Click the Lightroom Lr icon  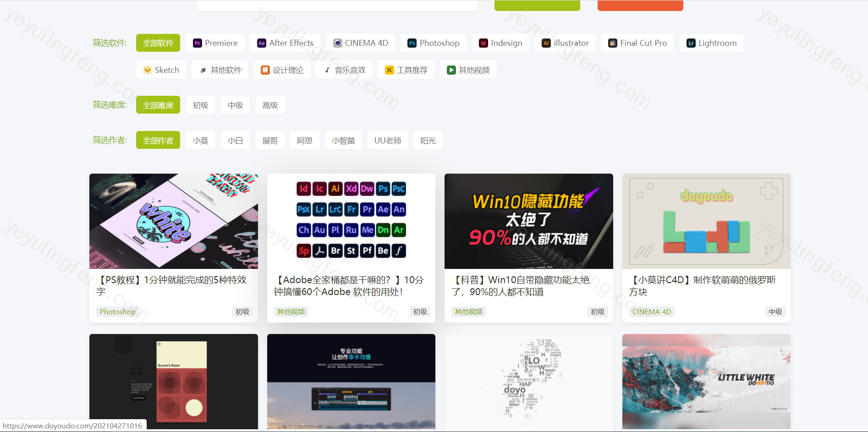click(x=691, y=43)
